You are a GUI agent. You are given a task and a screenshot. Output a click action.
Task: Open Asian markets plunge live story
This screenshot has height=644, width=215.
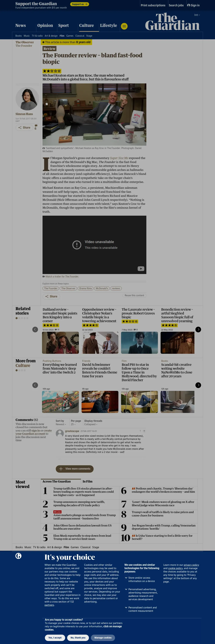[84, 516]
